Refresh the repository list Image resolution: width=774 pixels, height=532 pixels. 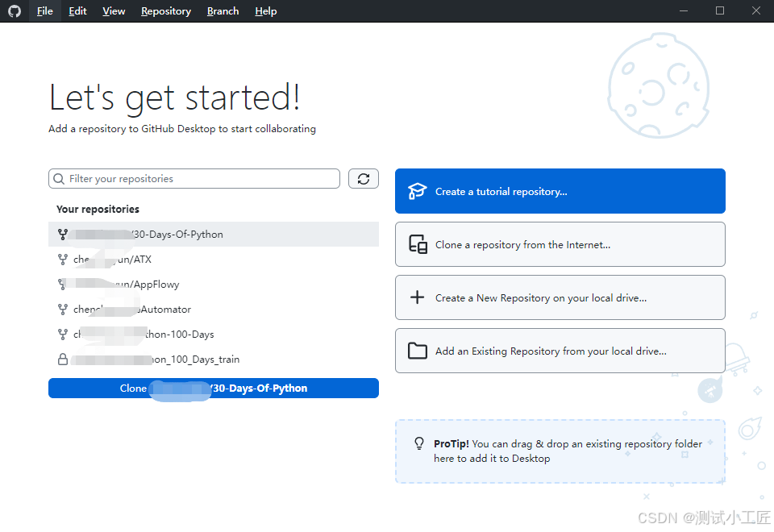(x=364, y=179)
